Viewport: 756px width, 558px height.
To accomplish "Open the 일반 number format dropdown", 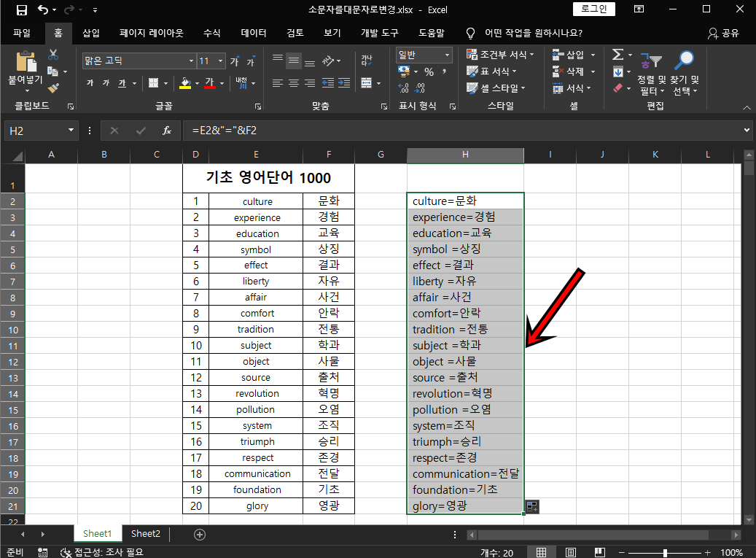I will pyautogui.click(x=447, y=55).
